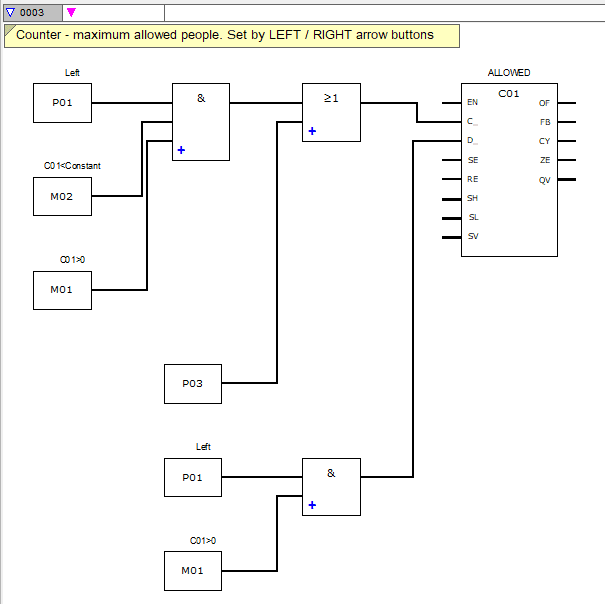Select the P03 input block
The image size is (605, 604).
pyautogui.click(x=193, y=384)
